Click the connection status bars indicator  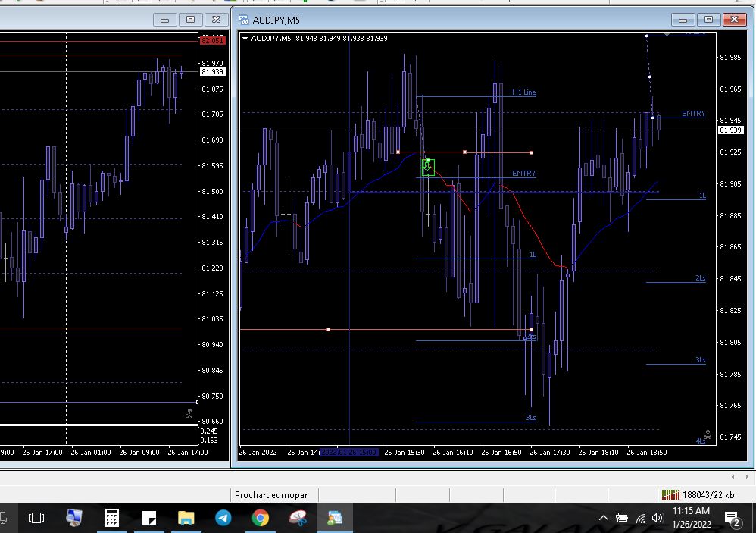click(670, 494)
